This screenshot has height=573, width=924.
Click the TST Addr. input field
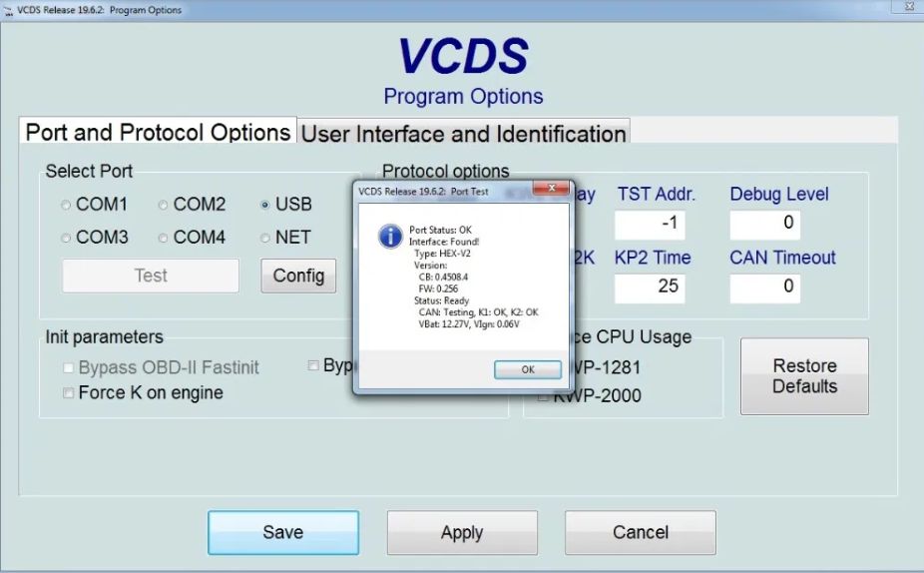click(650, 224)
